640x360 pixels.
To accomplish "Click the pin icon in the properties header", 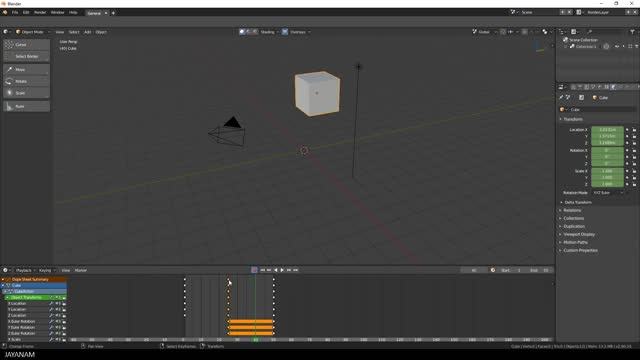I will [561, 97].
